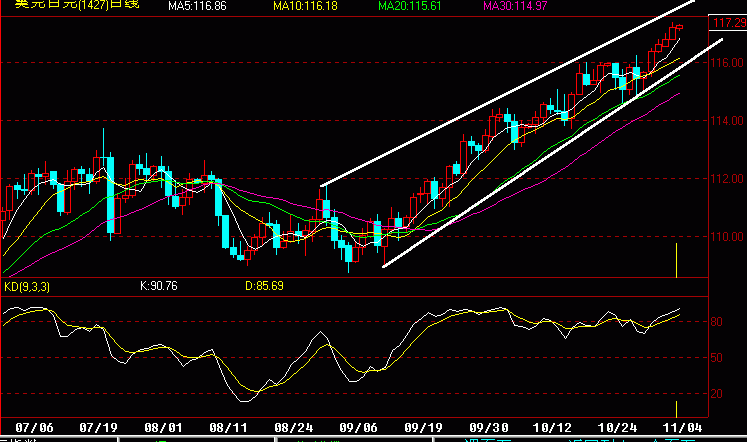
Task: Select the 10/12 date on the time axis
Action: point(552,428)
